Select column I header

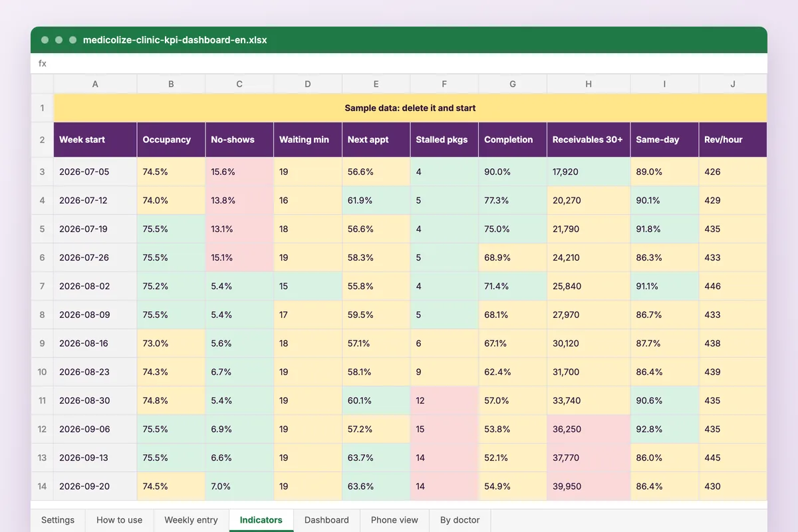(x=664, y=84)
